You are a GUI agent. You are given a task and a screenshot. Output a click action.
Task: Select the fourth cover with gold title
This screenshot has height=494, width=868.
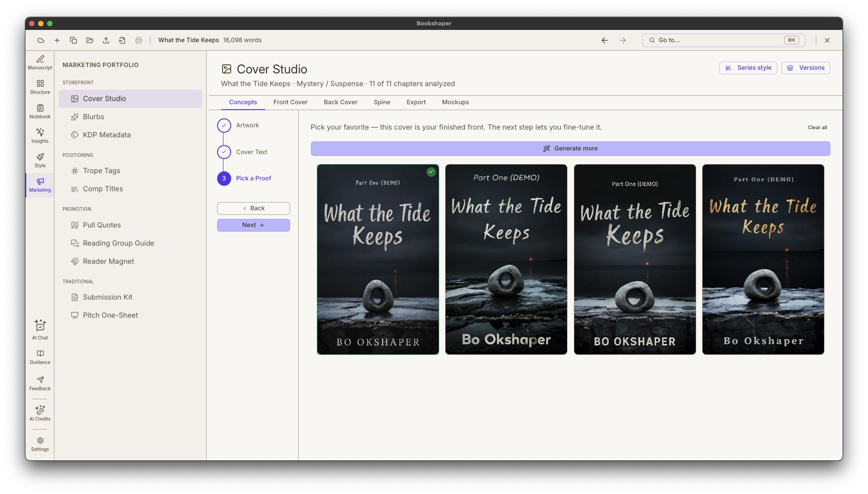coord(763,259)
